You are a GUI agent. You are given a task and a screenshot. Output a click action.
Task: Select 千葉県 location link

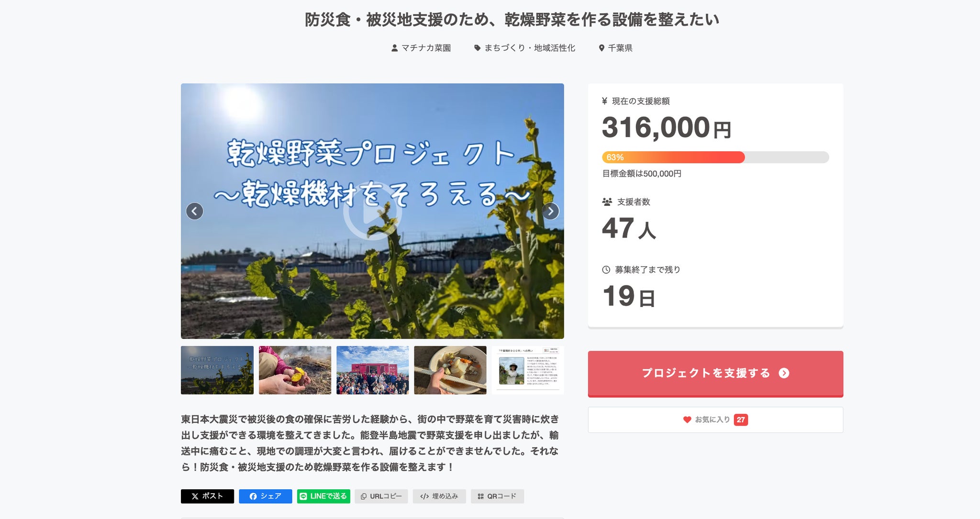pyautogui.click(x=616, y=48)
